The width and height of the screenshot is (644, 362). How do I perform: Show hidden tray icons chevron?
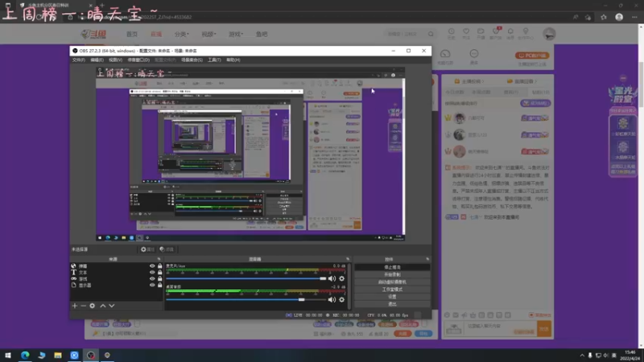coord(582,356)
